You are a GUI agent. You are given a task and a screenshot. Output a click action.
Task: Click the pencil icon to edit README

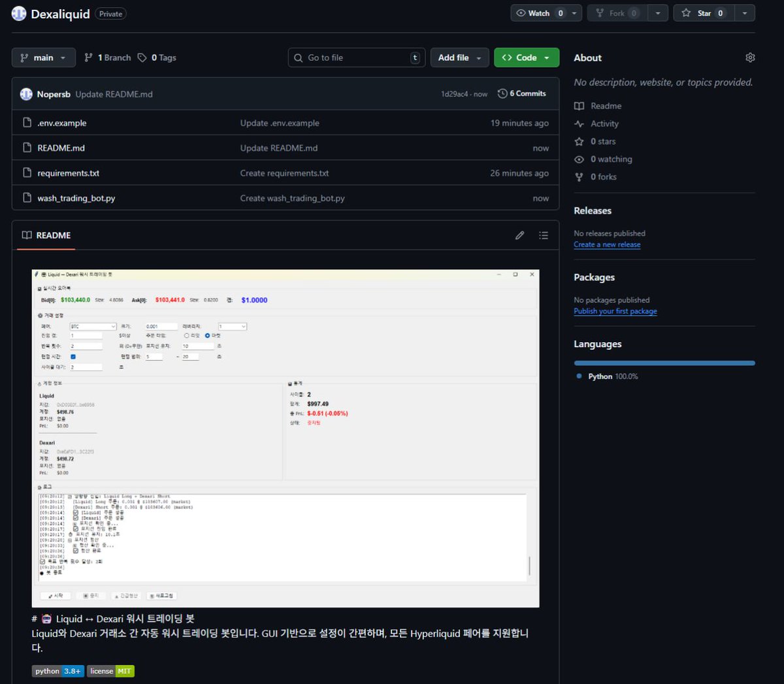[x=519, y=235]
